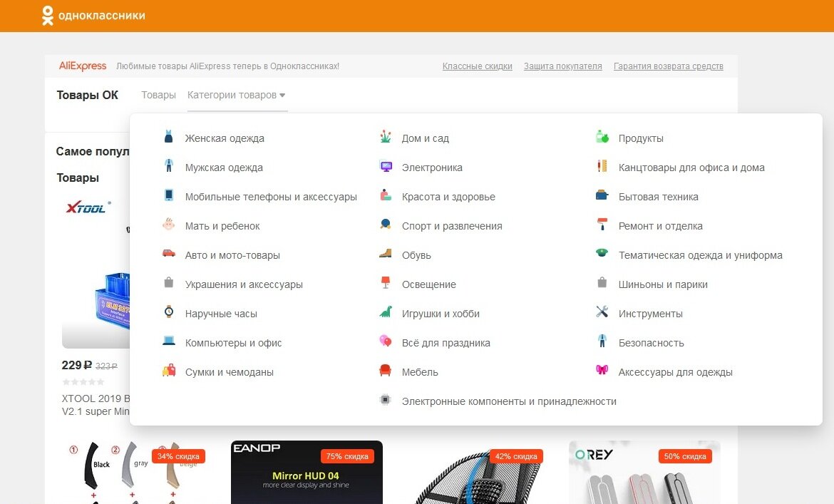Click the одноклассники text in header
The height and width of the screenshot is (504, 834).
102,16
